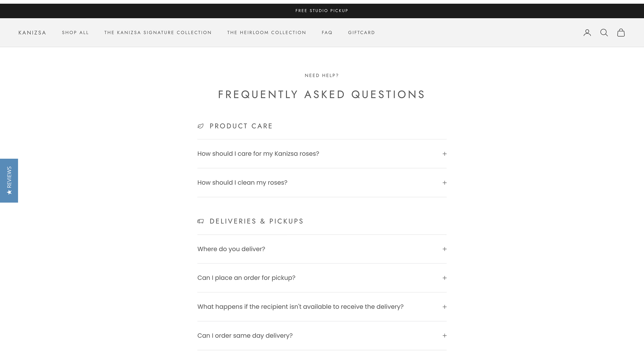Click the KANIZSA logo

tap(32, 33)
